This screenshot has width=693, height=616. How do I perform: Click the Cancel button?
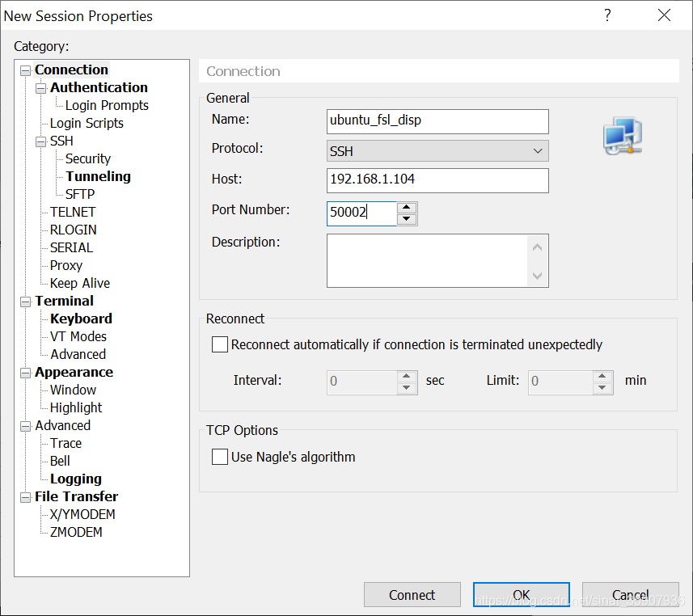(x=631, y=595)
